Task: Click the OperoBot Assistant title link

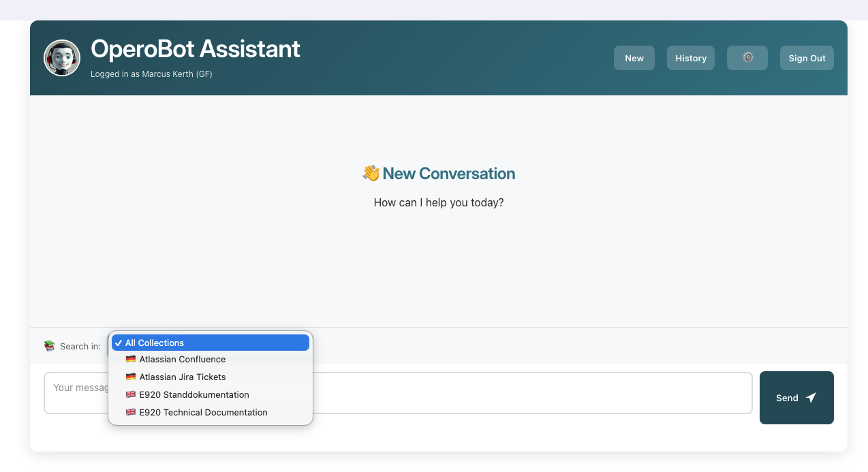Action: pos(195,48)
